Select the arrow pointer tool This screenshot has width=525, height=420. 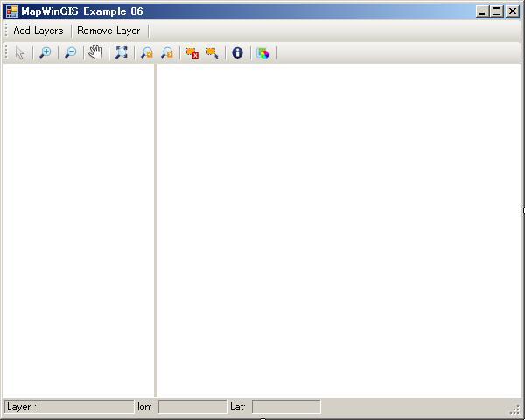tap(20, 52)
